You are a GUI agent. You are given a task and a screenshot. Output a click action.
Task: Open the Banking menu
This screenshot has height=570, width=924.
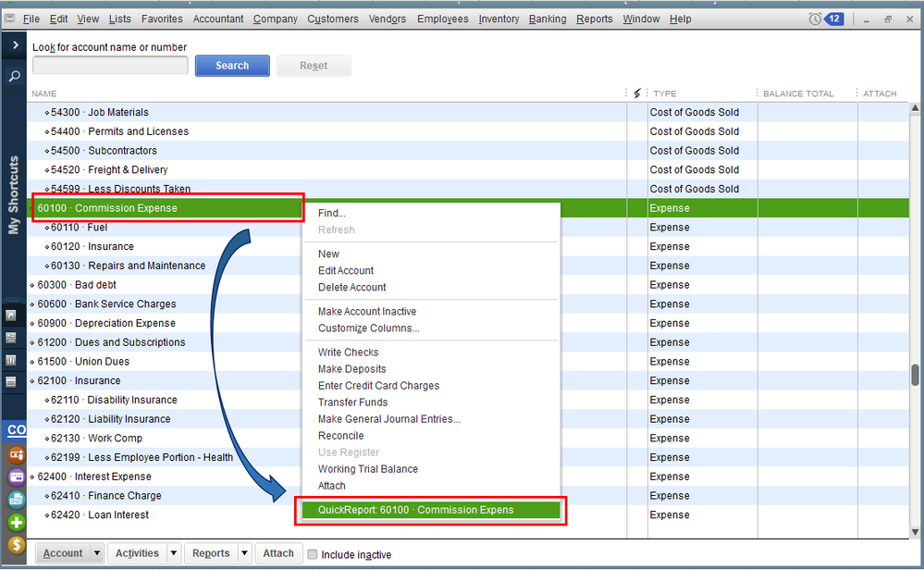pos(548,19)
